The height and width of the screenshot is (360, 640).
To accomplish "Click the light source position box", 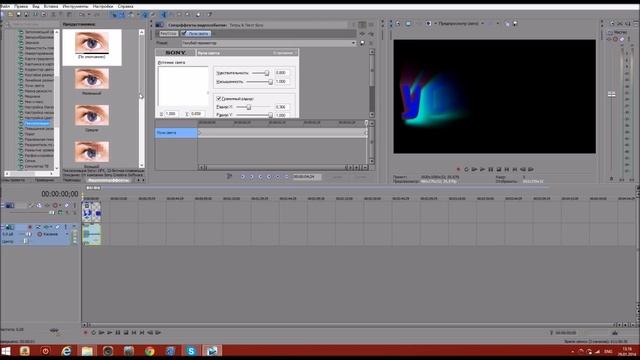I will point(183,87).
